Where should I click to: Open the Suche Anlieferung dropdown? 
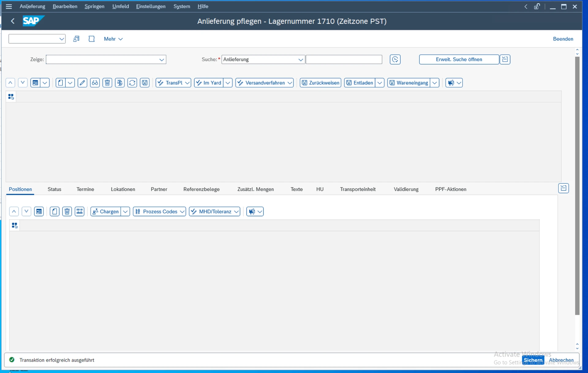coord(300,60)
